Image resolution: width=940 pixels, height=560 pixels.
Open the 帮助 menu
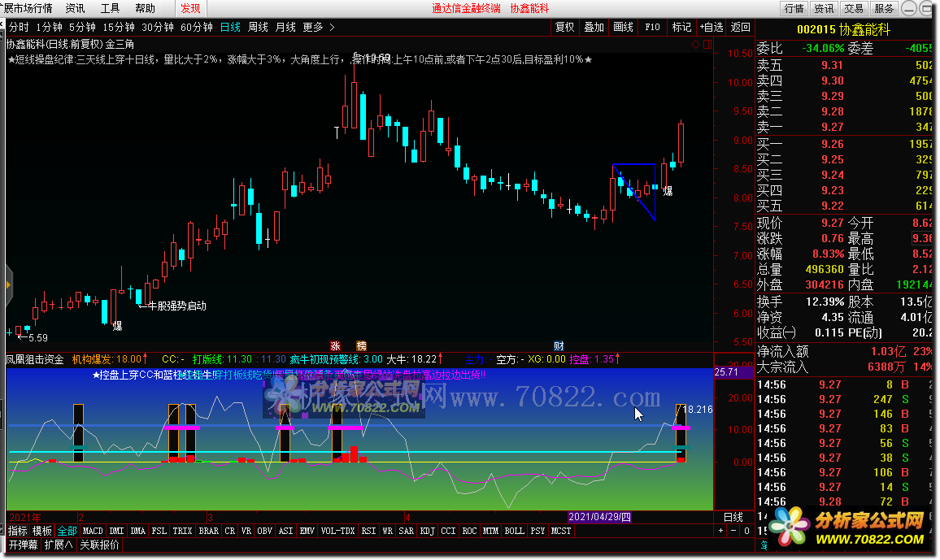click(x=145, y=8)
